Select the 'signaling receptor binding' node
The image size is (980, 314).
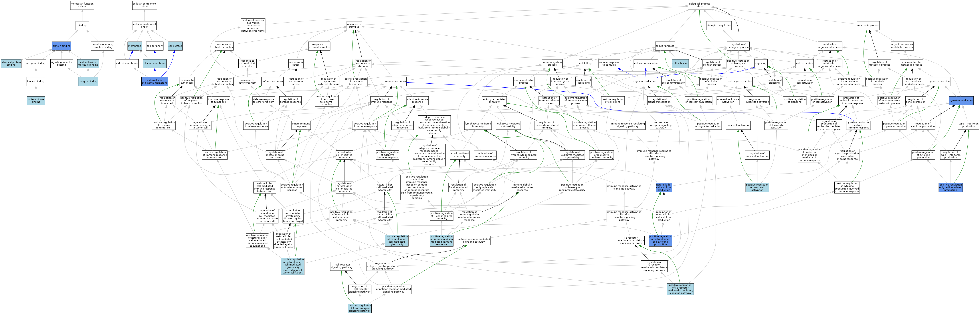62,64
